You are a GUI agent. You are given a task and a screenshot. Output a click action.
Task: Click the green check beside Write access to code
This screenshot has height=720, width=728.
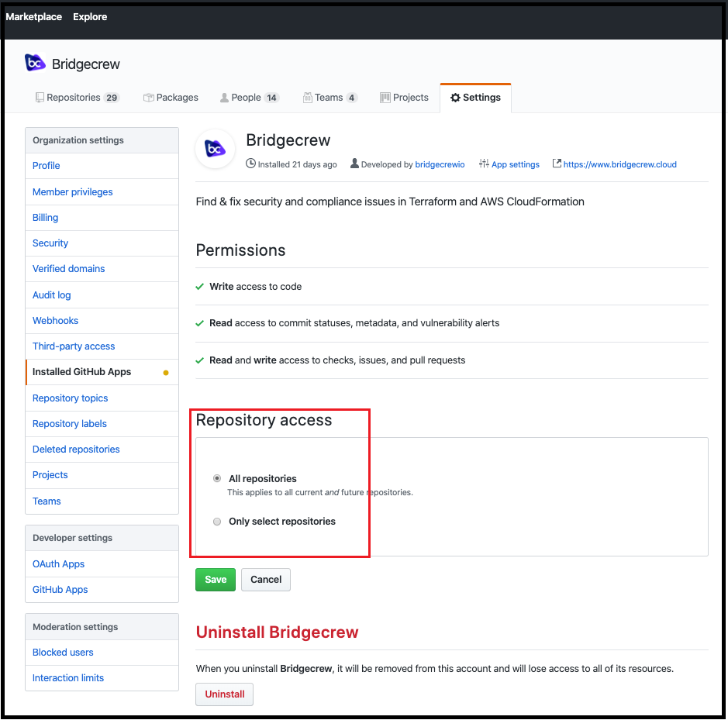200,287
